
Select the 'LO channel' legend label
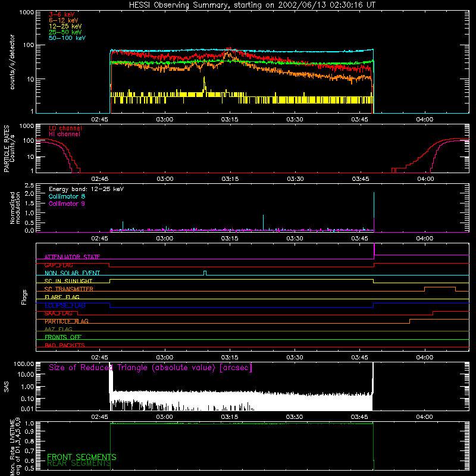click(x=65, y=128)
